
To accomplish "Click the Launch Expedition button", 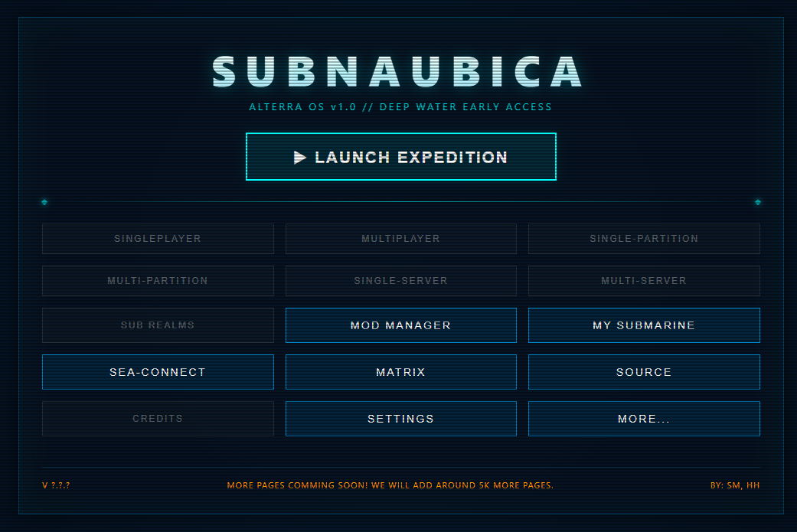I will pos(401,156).
